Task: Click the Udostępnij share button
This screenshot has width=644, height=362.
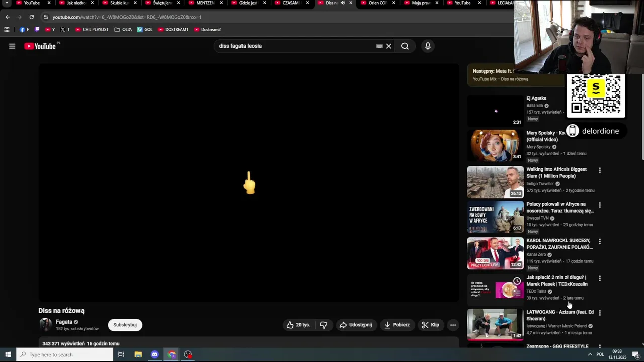Action: tap(356, 325)
